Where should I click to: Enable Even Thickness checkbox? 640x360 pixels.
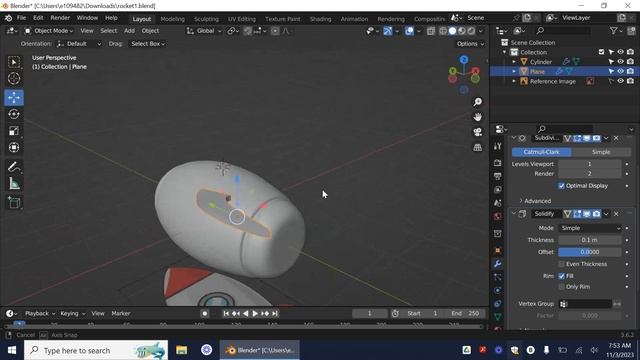coord(562,264)
